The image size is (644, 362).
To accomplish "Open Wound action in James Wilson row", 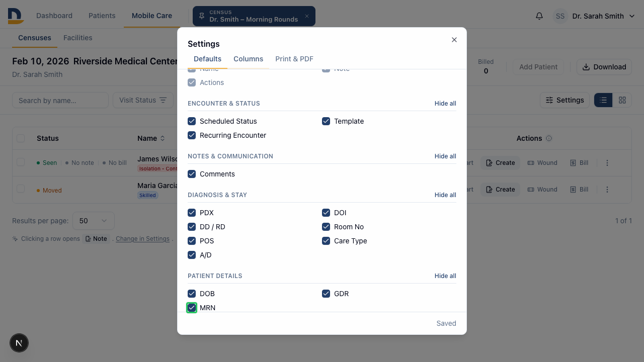I will [542, 163].
